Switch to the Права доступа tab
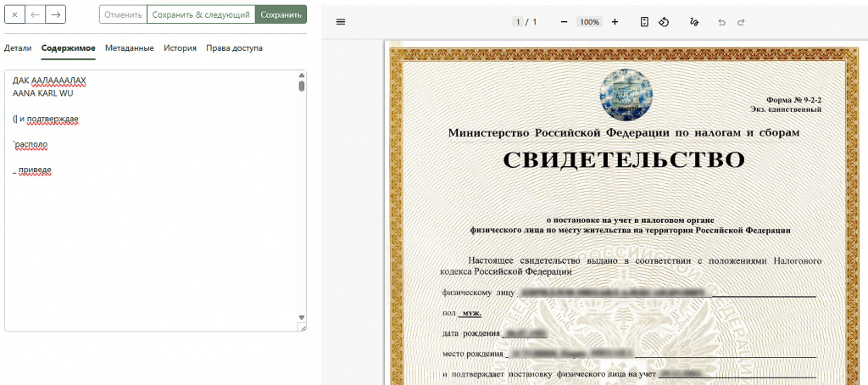868x385 pixels. pos(234,48)
